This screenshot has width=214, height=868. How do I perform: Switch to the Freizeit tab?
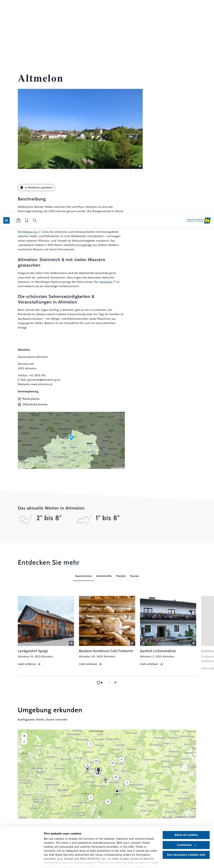click(x=121, y=576)
